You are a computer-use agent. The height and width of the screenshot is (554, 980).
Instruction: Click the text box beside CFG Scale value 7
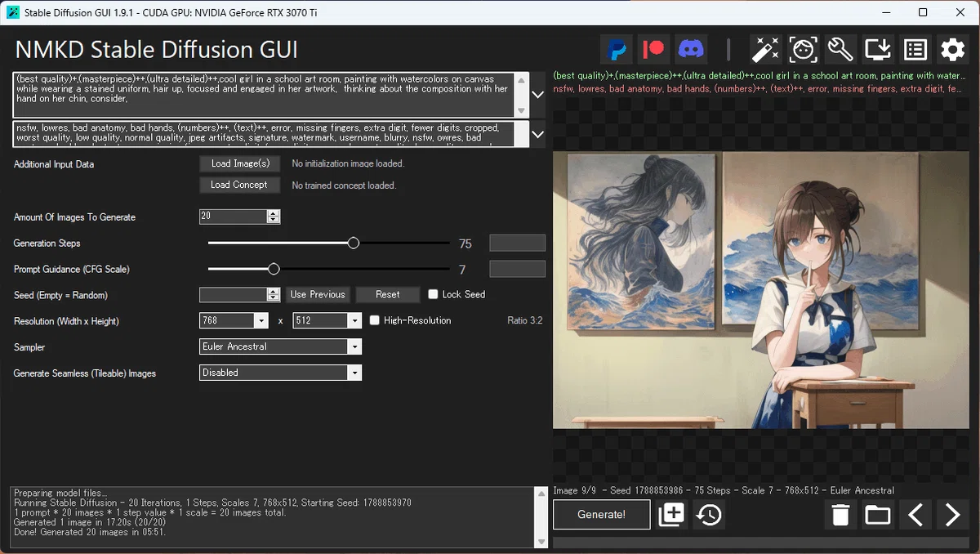(x=517, y=269)
